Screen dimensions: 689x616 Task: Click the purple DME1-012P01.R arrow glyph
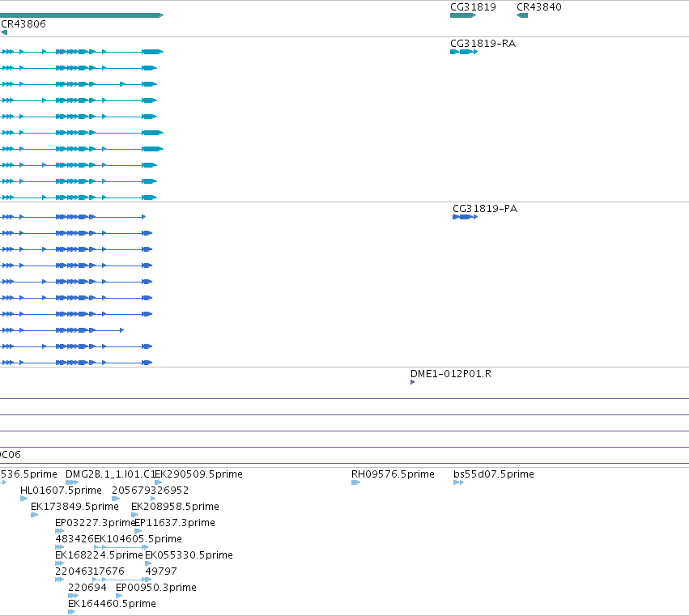pyautogui.click(x=413, y=382)
